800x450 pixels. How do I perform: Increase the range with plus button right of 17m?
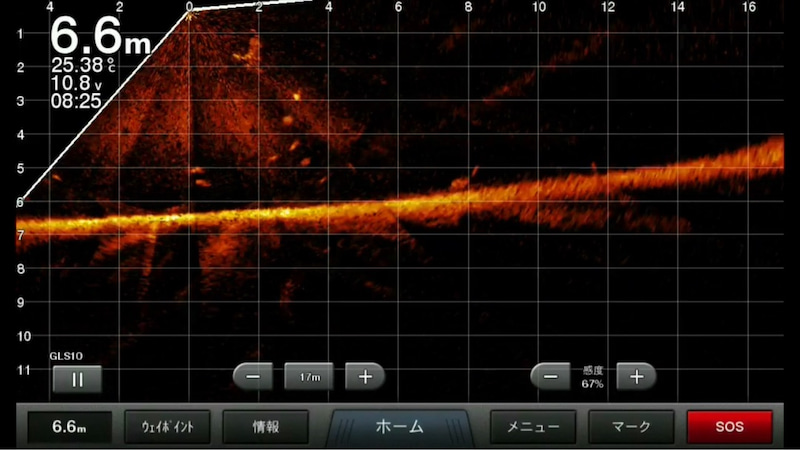coord(365,376)
